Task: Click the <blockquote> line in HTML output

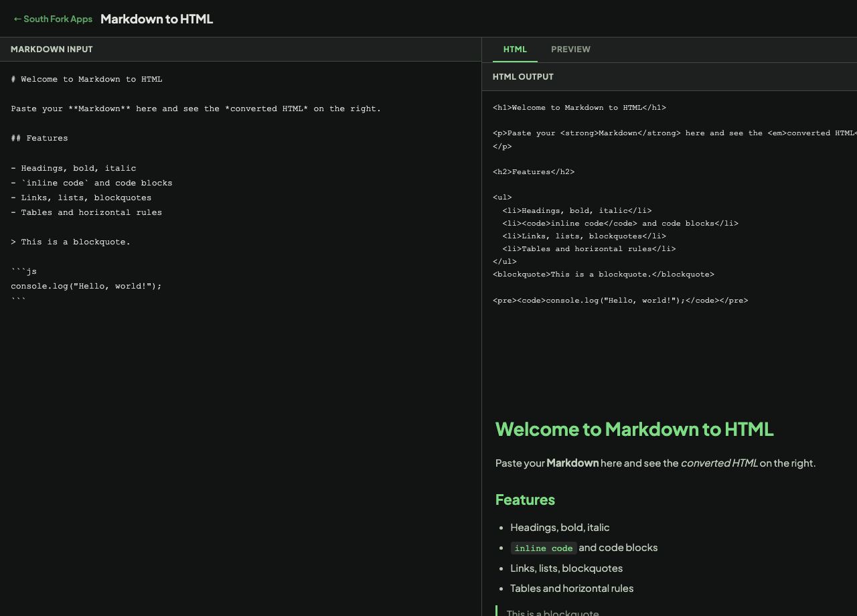Action: [604, 274]
